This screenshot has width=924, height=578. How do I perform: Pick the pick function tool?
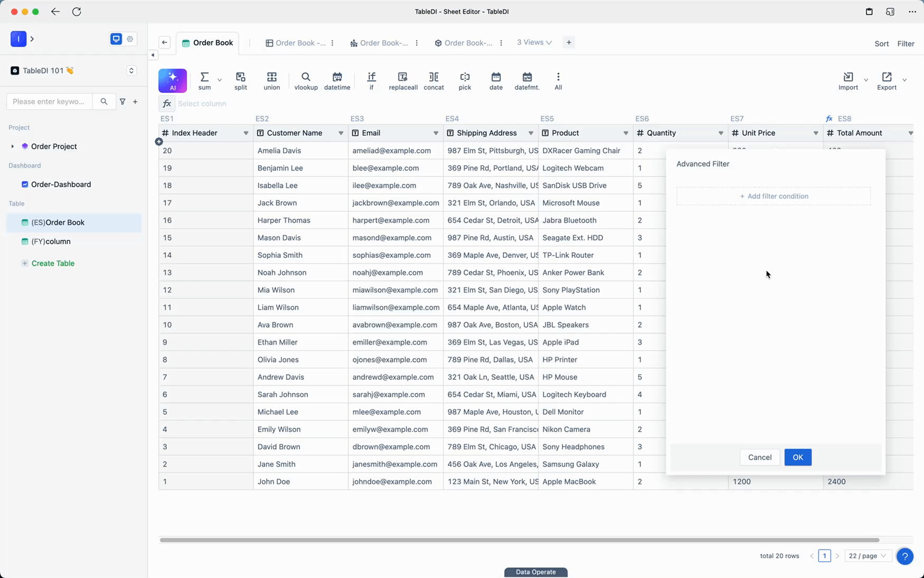tap(465, 81)
